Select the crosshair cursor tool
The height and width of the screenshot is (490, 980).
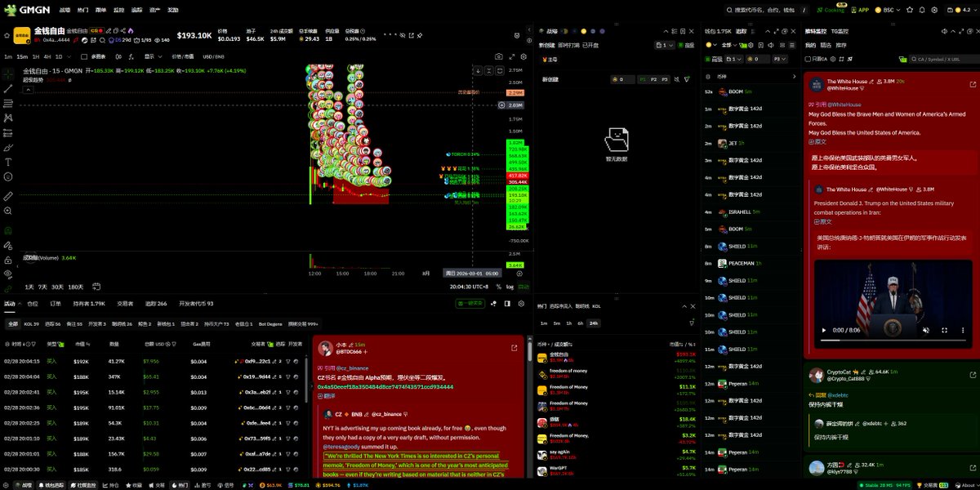(x=8, y=73)
